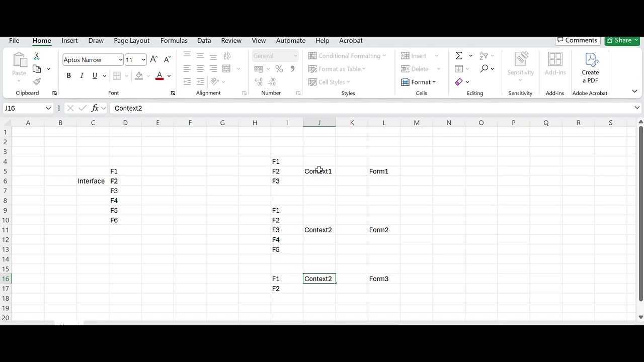Select cell J11 containing Context2
The height and width of the screenshot is (362, 644).
(x=319, y=230)
